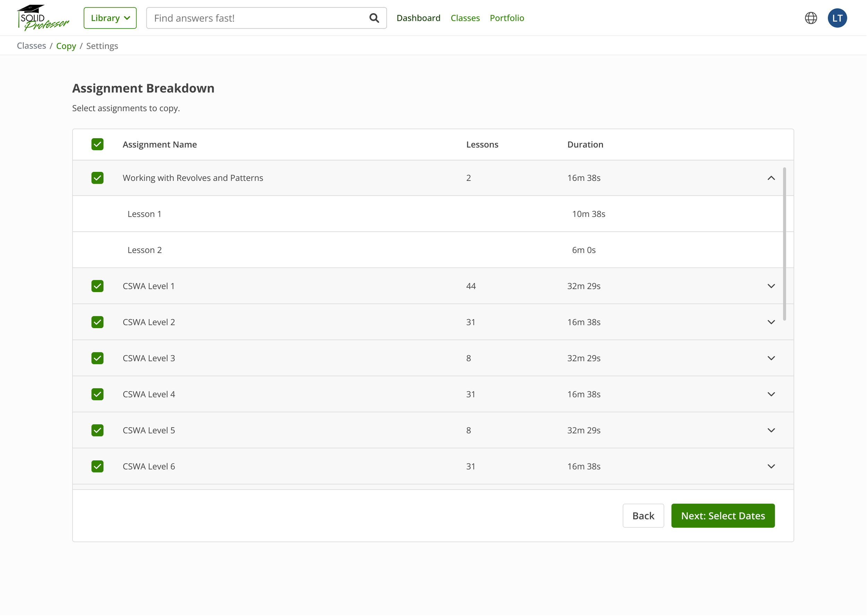Image resolution: width=867 pixels, height=616 pixels.
Task: Uncheck Working with Revolves and Patterns checkbox
Action: 97,178
